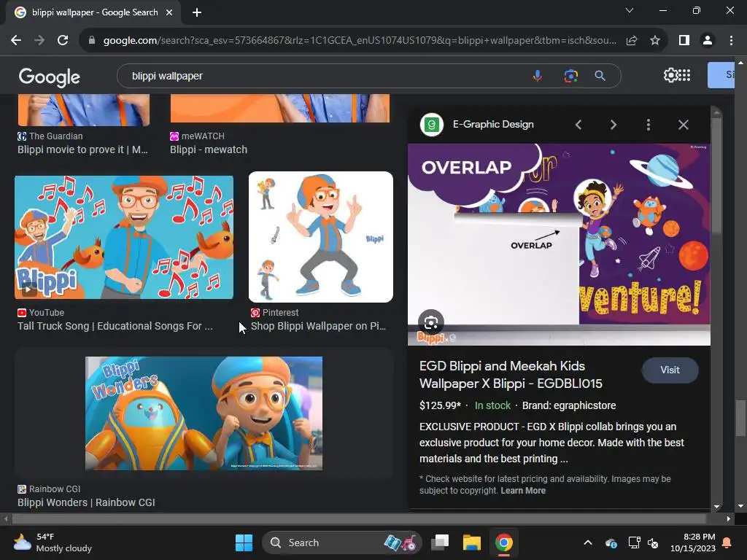Select the Blippi Wonders Rainbow CGI thumbnail
This screenshot has height=560, width=747.
pyautogui.click(x=204, y=413)
